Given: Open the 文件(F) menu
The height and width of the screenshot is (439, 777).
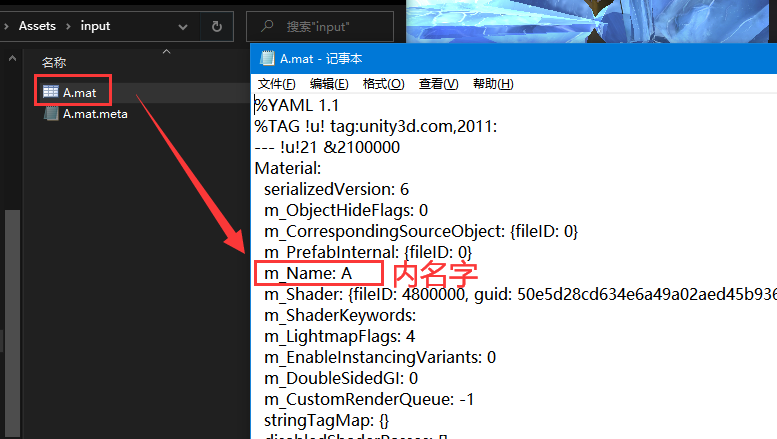Looking at the screenshot, I should [276, 83].
